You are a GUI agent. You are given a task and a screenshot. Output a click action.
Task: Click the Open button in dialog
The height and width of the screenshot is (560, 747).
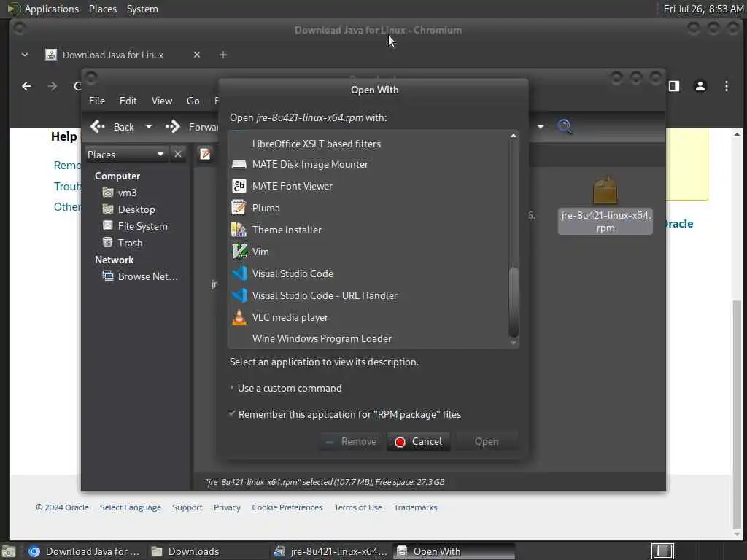[x=487, y=441]
